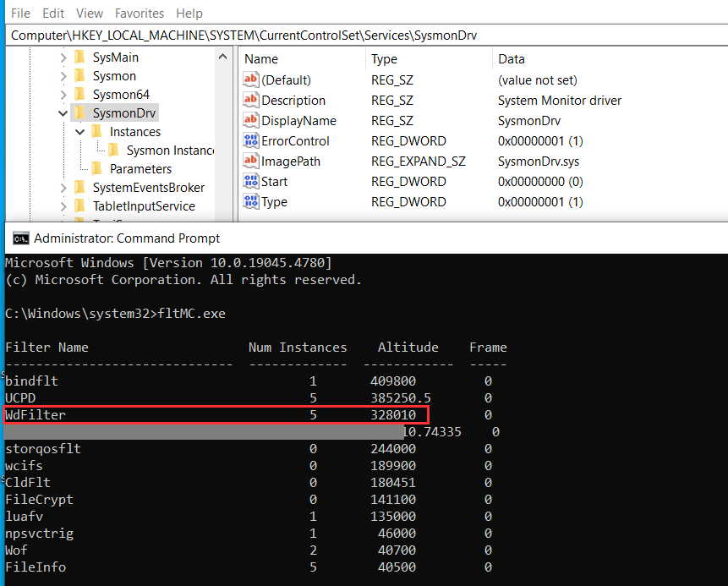Click the string icon beside ImagePath
This screenshot has height=586, width=728.
pyautogui.click(x=251, y=162)
